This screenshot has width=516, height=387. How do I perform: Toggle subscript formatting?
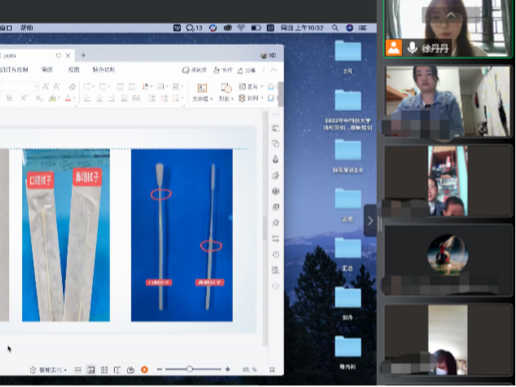(x=39, y=98)
